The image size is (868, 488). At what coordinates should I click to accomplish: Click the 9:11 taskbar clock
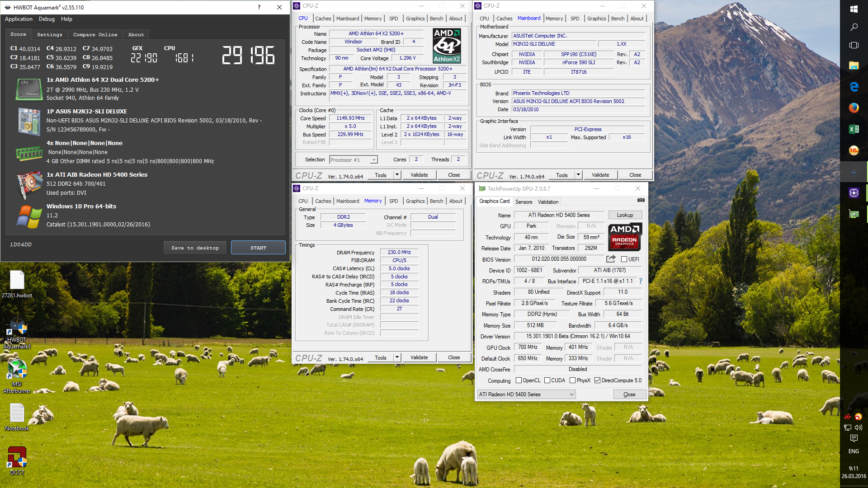coord(854,469)
